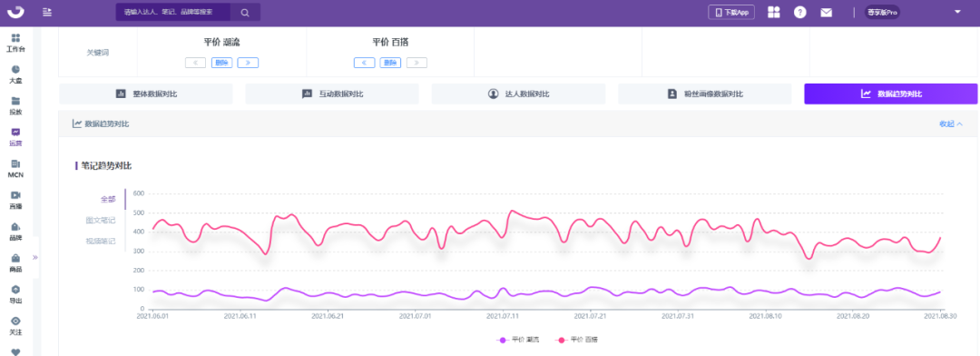This screenshot has height=356, width=980.
Task: Click the search input field in header
Action: (173, 13)
